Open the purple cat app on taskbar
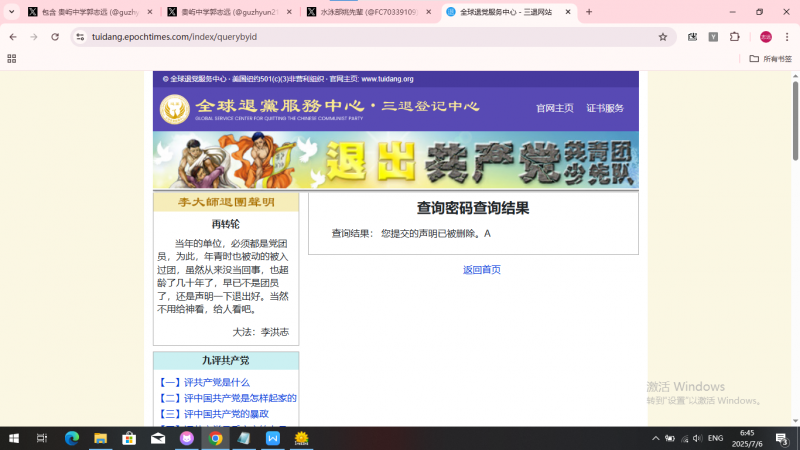 (187, 438)
